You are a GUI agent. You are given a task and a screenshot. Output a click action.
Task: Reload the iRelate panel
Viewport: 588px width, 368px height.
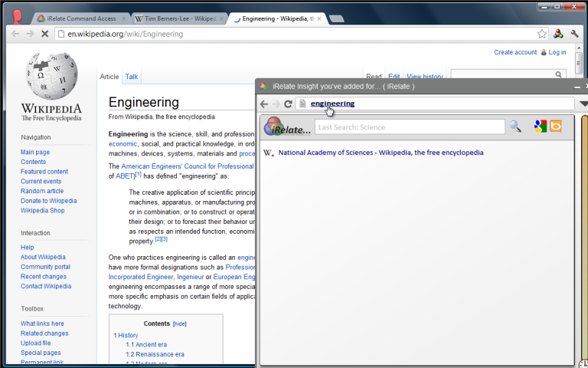pos(288,104)
